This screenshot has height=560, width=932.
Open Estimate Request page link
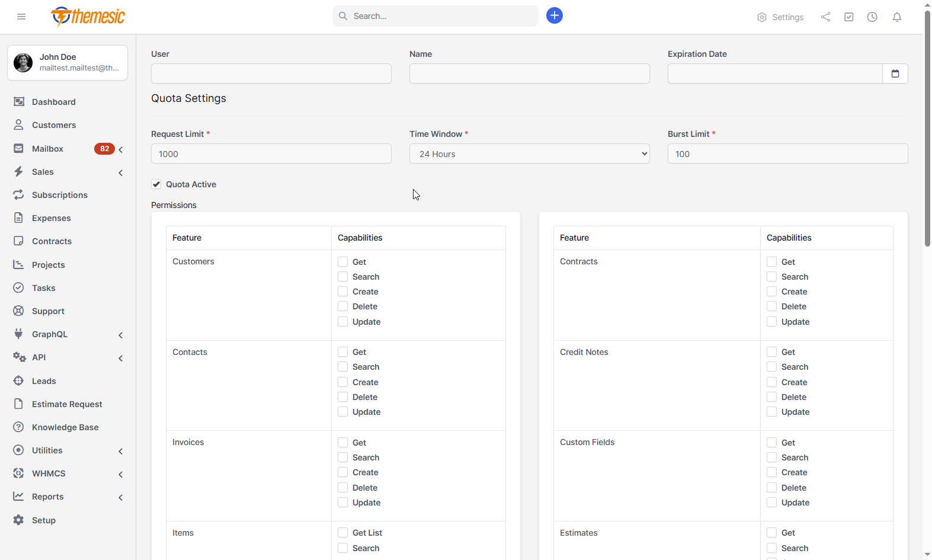pos(68,404)
